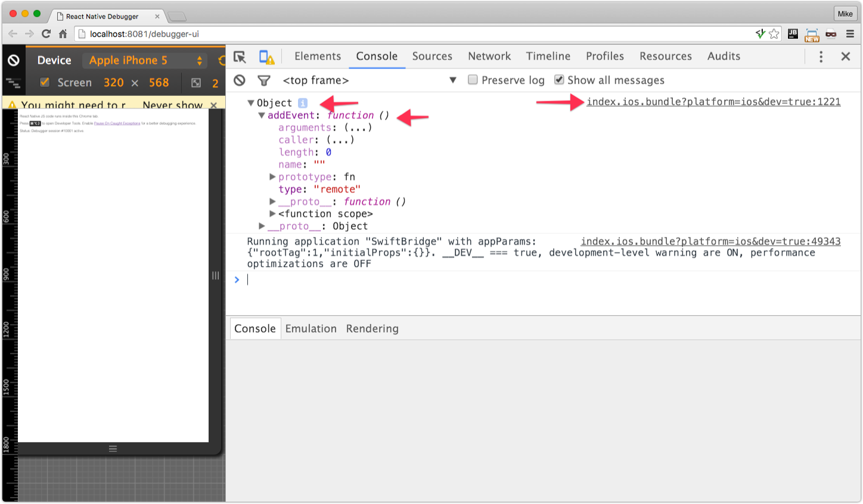Screen dimensions: 863x504
Task: Toggle the Screen resolution checkbox
Action: (x=45, y=82)
